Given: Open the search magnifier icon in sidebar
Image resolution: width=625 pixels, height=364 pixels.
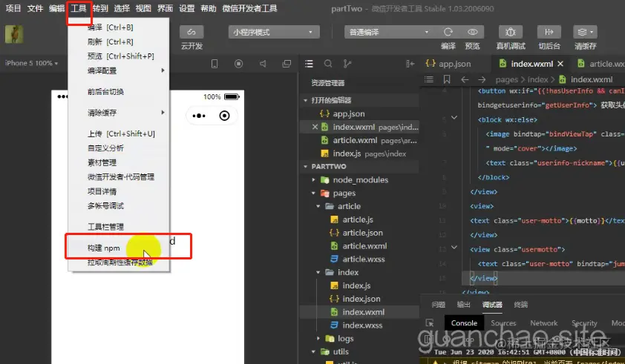Looking at the screenshot, I should pyautogui.click(x=328, y=64).
